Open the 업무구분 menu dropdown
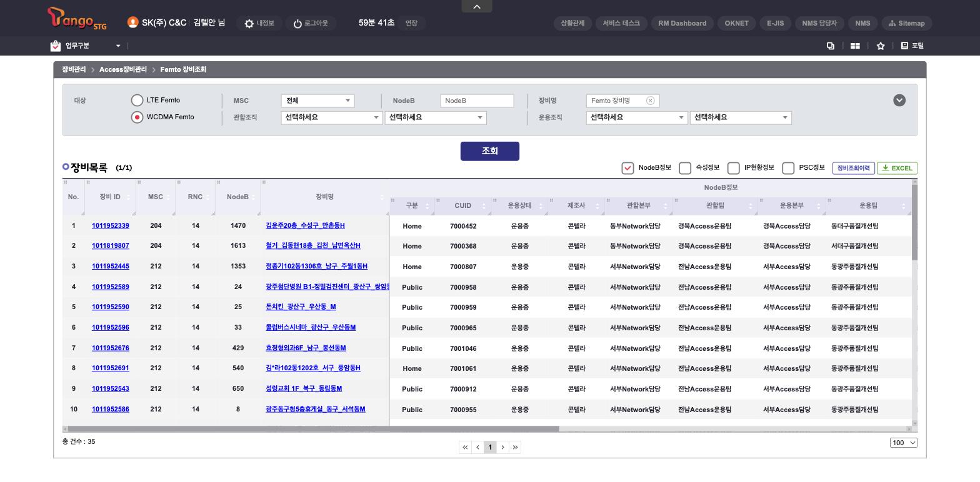980x482 pixels. point(86,46)
